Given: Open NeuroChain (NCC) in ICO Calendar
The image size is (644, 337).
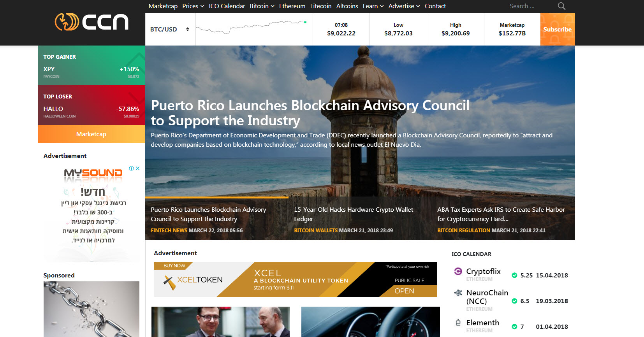Looking at the screenshot, I should pyautogui.click(x=487, y=297).
